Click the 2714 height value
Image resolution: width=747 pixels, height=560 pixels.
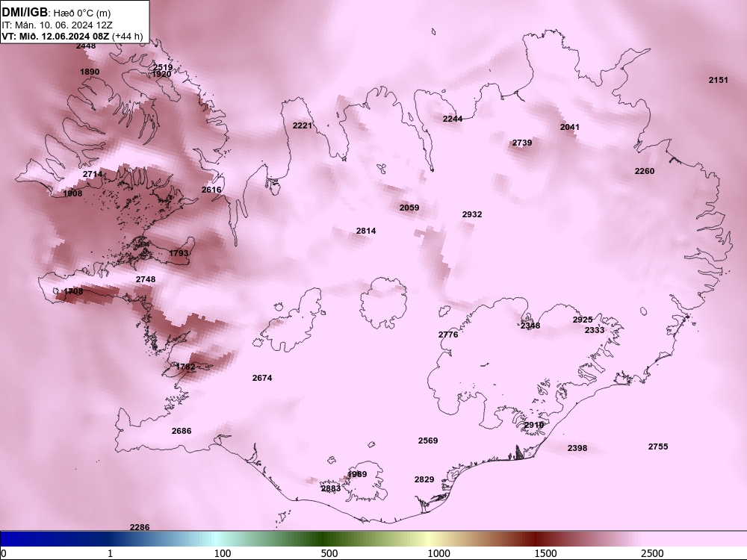[x=93, y=174]
